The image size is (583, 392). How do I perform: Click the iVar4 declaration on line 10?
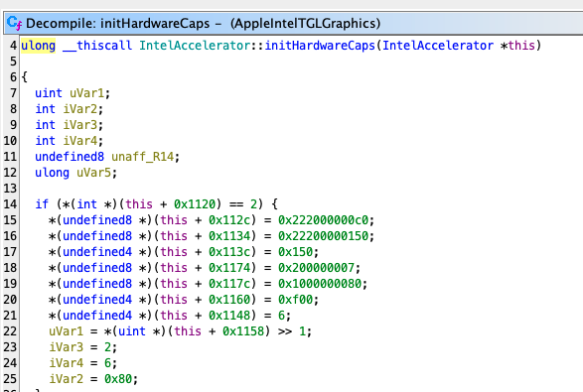pyautogui.click(x=79, y=141)
